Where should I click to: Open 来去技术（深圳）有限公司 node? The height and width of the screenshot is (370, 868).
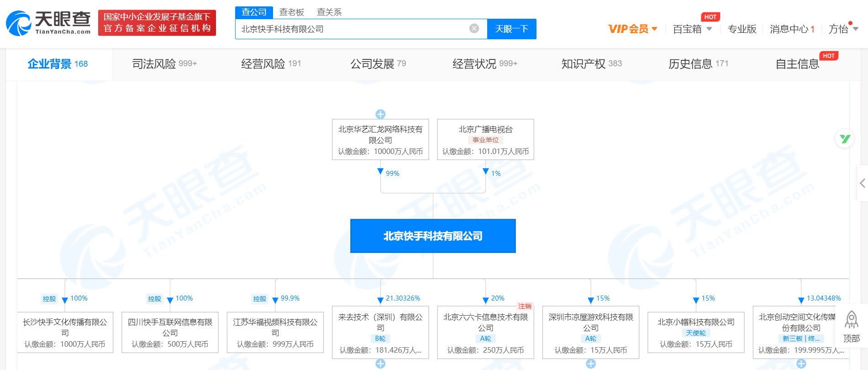point(380,333)
